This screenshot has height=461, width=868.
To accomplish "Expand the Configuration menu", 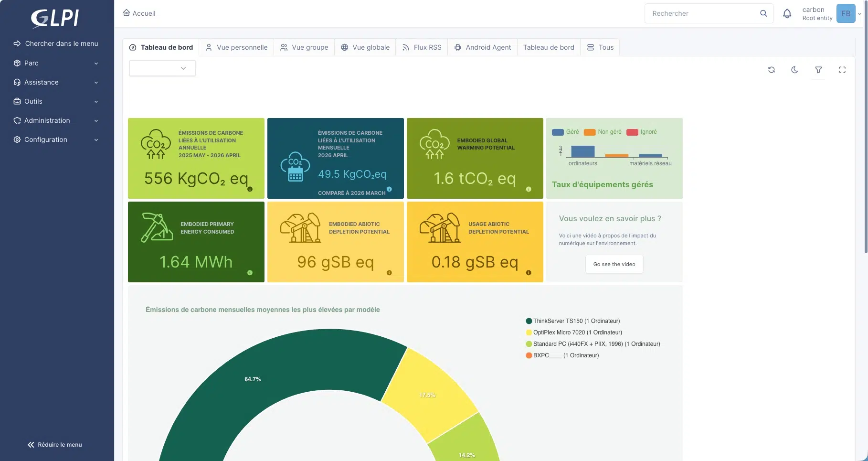I will click(x=56, y=139).
